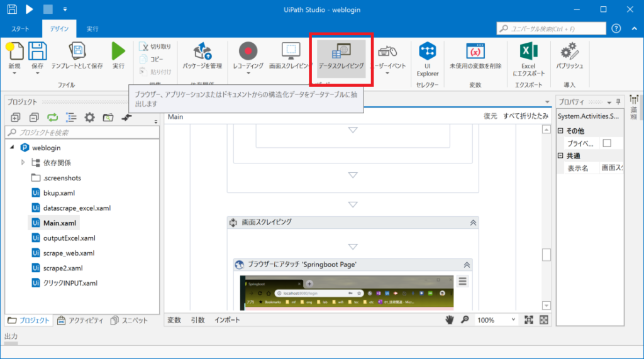Click 貼り付け in the ribbon

coord(155,72)
